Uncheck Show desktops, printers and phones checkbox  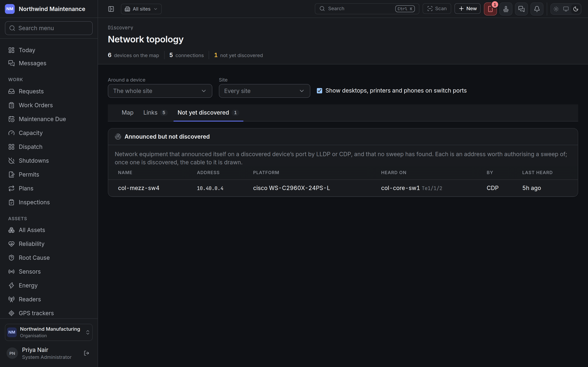320,91
